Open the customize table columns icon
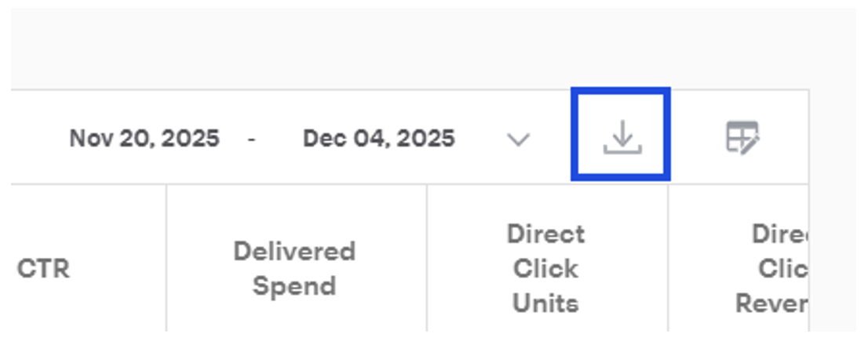The height and width of the screenshot is (348, 868). point(742,138)
